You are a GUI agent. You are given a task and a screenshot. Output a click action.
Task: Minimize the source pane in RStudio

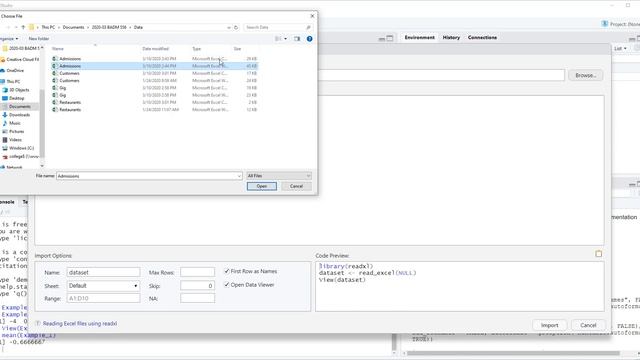pos(382,38)
